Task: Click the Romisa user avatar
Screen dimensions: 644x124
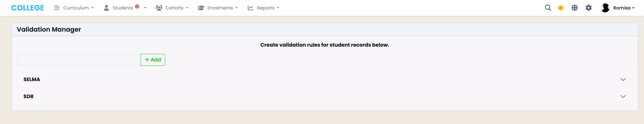Action: tap(605, 8)
